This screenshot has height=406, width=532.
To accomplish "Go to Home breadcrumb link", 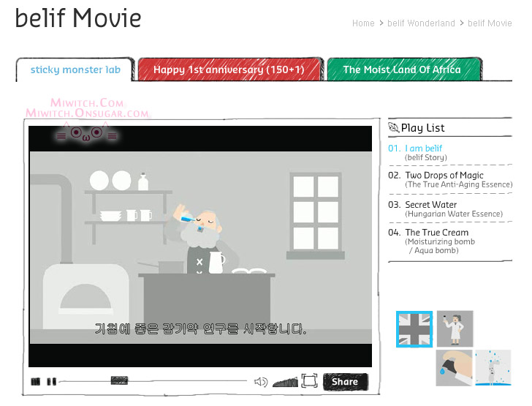I will coord(363,23).
